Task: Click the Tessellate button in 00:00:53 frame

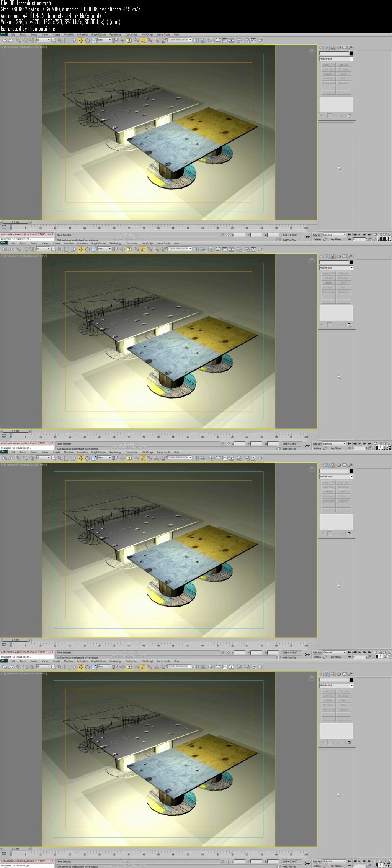Action: point(343,710)
